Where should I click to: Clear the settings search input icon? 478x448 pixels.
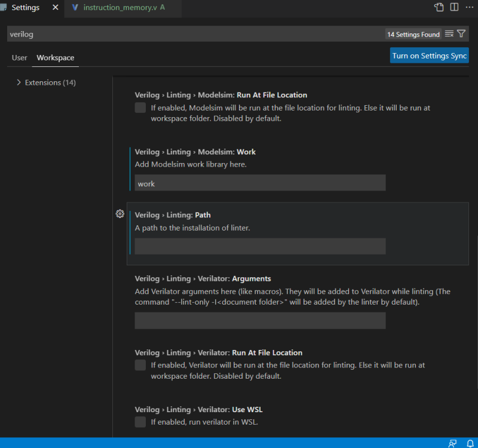449,34
